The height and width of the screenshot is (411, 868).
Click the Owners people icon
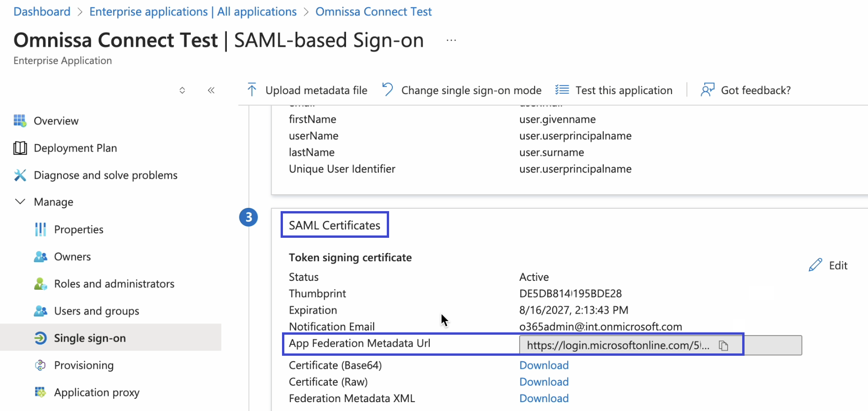41,257
